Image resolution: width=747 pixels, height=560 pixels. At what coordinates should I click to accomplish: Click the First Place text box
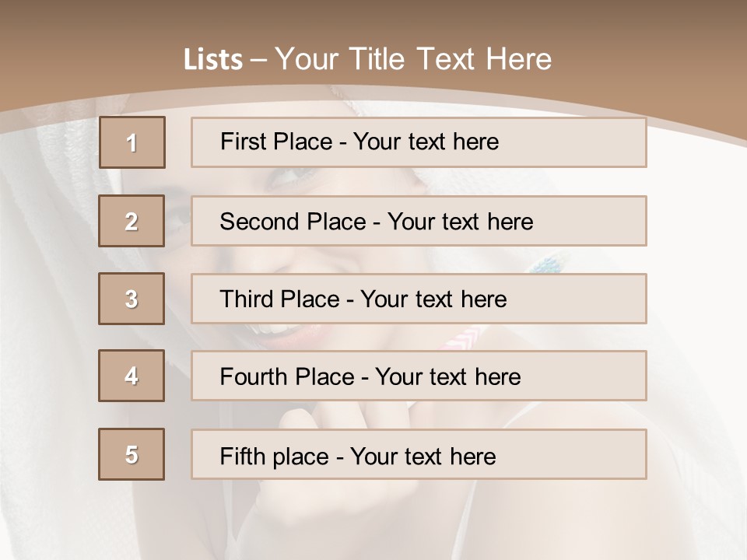tap(419, 142)
